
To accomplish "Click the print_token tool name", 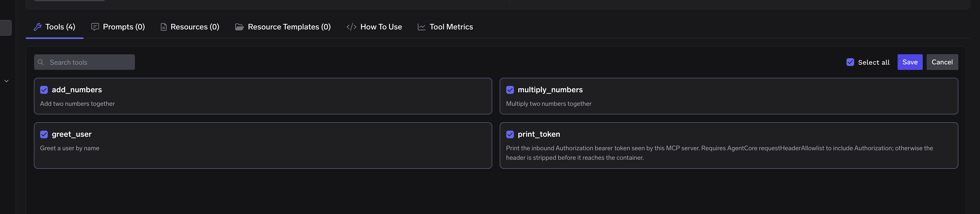I will [x=539, y=134].
